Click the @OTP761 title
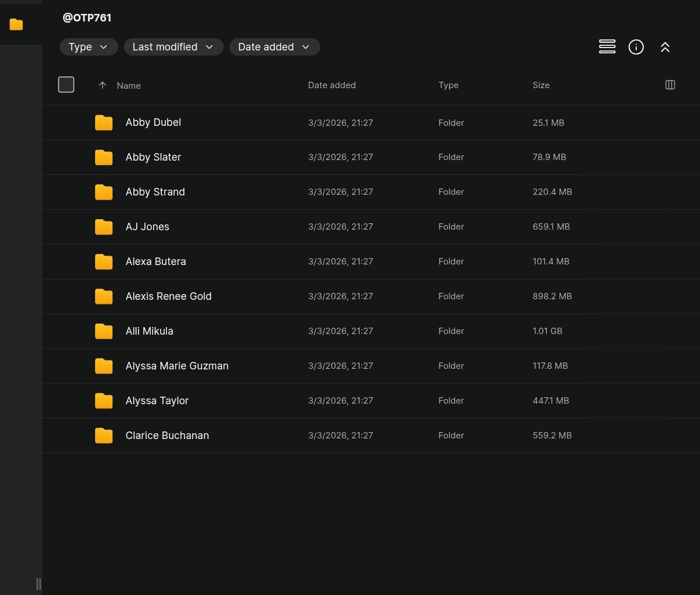The image size is (700, 595). pos(87,17)
